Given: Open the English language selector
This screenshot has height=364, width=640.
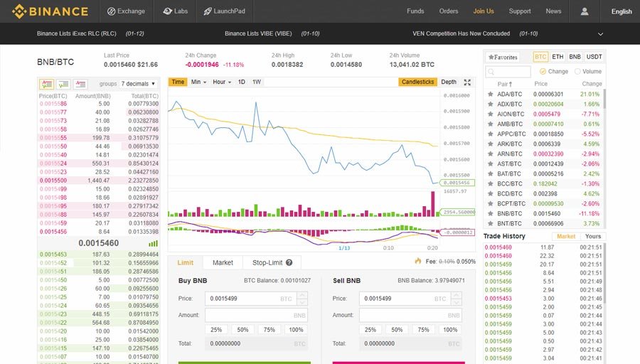Looking at the screenshot, I should [622, 11].
